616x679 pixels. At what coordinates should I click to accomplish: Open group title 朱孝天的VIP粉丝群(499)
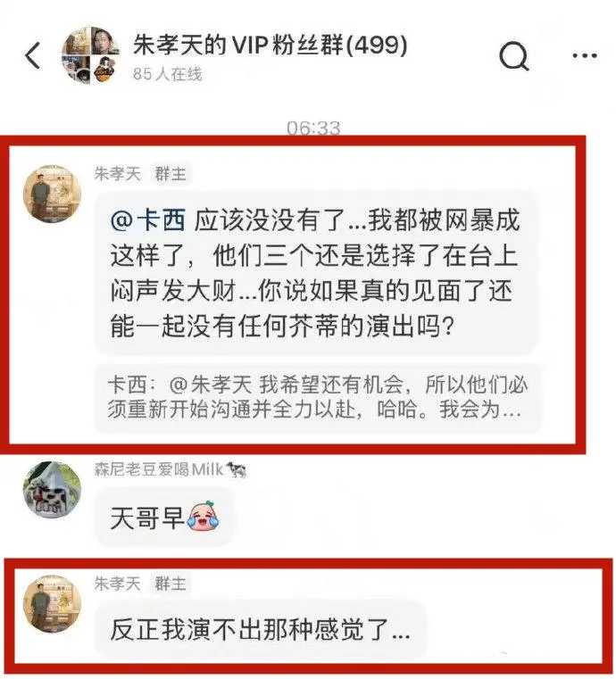pos(271,45)
